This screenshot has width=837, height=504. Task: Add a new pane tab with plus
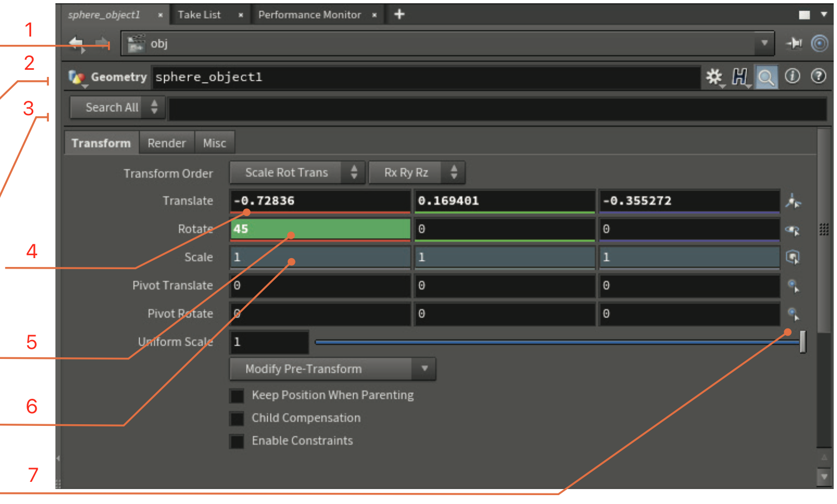tap(399, 14)
